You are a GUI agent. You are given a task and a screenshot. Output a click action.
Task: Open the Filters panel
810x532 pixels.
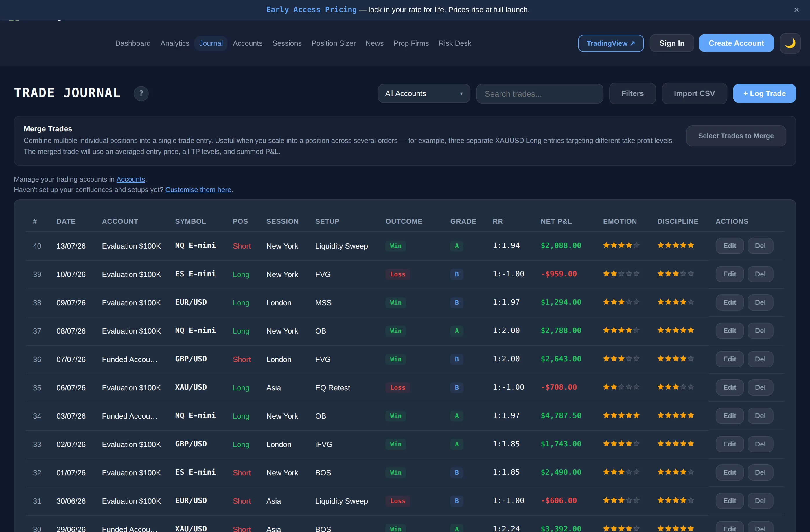coord(632,94)
